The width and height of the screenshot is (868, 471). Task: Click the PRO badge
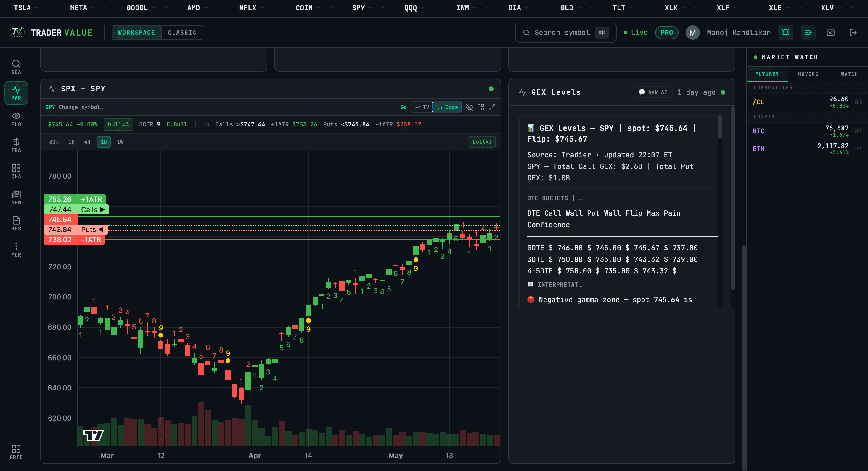click(x=666, y=33)
